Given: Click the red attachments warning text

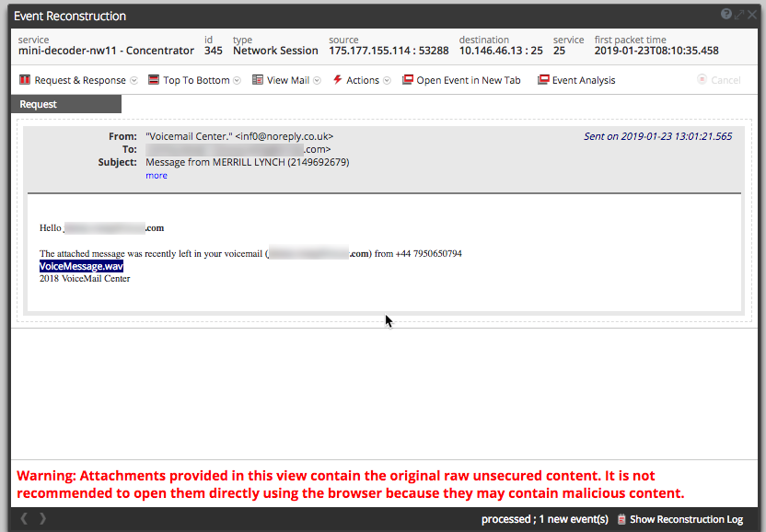Looking at the screenshot, I should point(350,484).
